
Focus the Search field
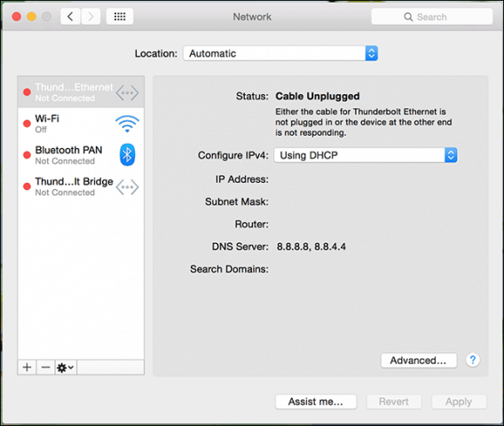(x=431, y=17)
